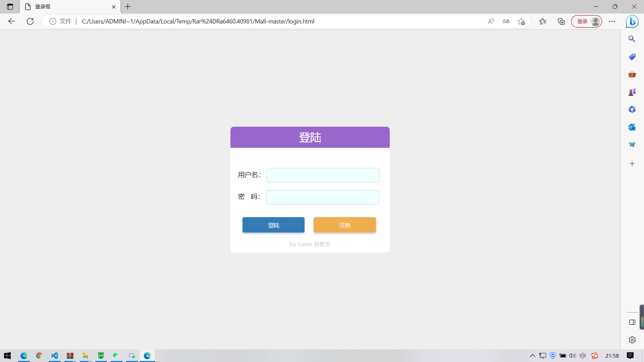Toggle the sidebar visibility icon

point(632,322)
